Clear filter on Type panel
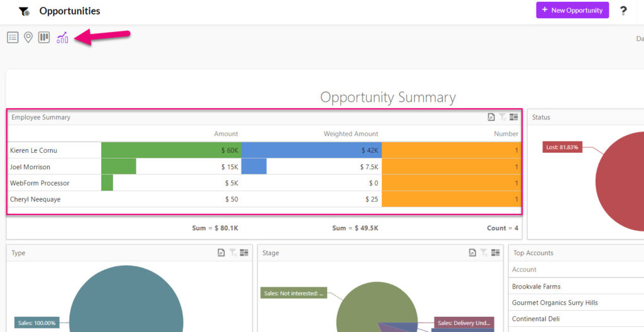Screen dimensions: 644x332 [x=233, y=253]
